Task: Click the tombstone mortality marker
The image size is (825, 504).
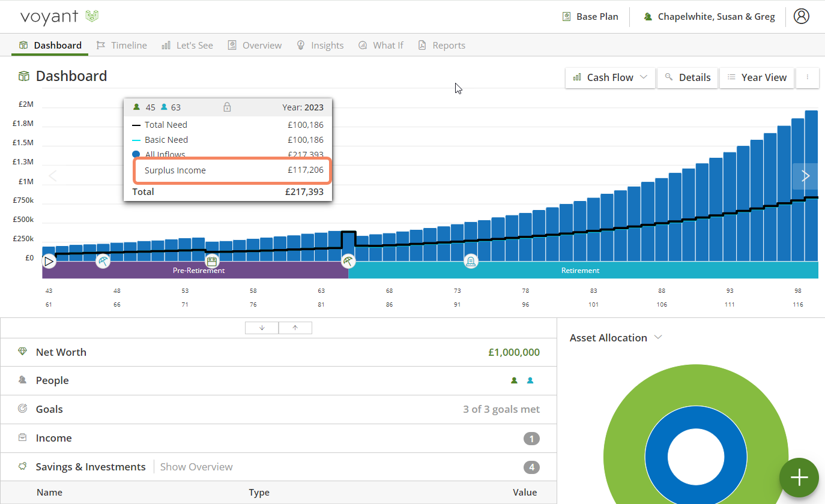Action: click(471, 261)
